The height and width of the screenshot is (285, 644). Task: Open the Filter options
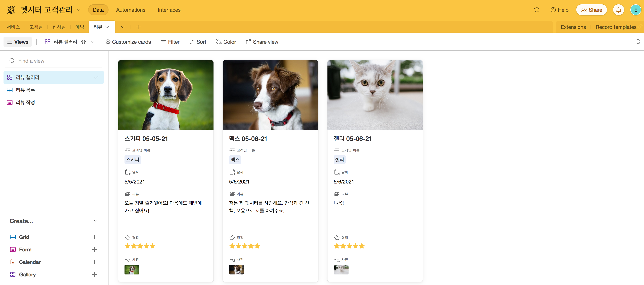(x=170, y=42)
